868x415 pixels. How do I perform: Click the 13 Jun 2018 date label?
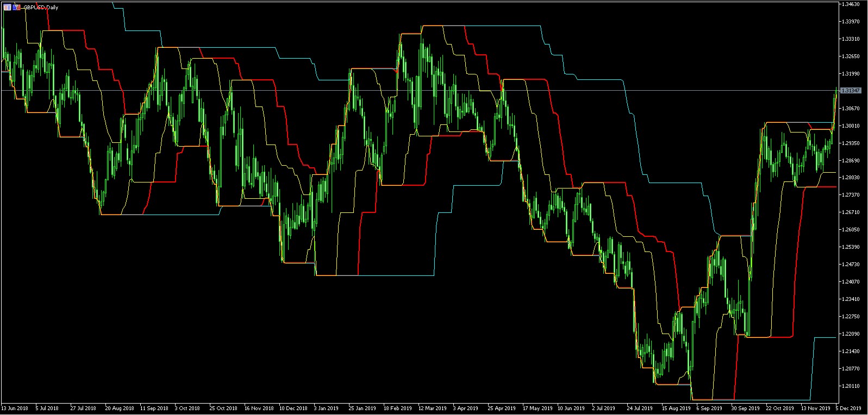[15, 408]
